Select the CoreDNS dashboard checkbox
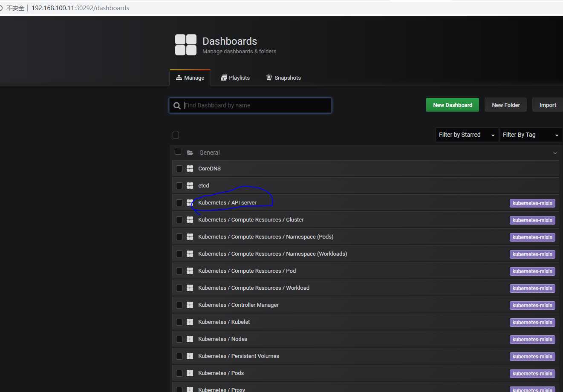The image size is (563, 392). pyautogui.click(x=179, y=169)
